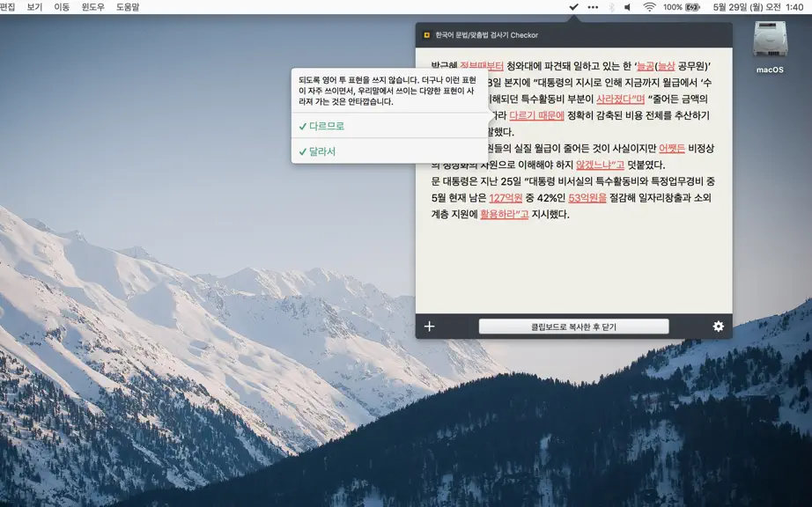Click the underlined 127억원 text

pos(506,198)
